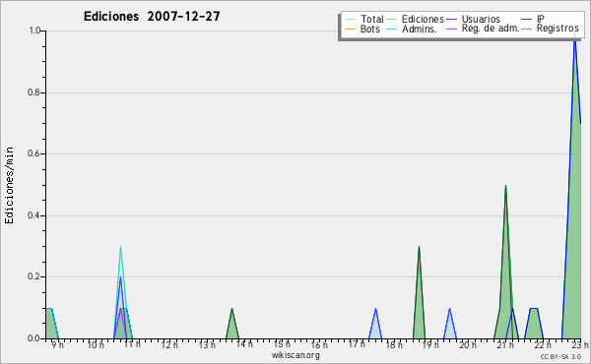Select the Ediciones legend label
The width and height of the screenshot is (591, 364).
click(x=423, y=19)
